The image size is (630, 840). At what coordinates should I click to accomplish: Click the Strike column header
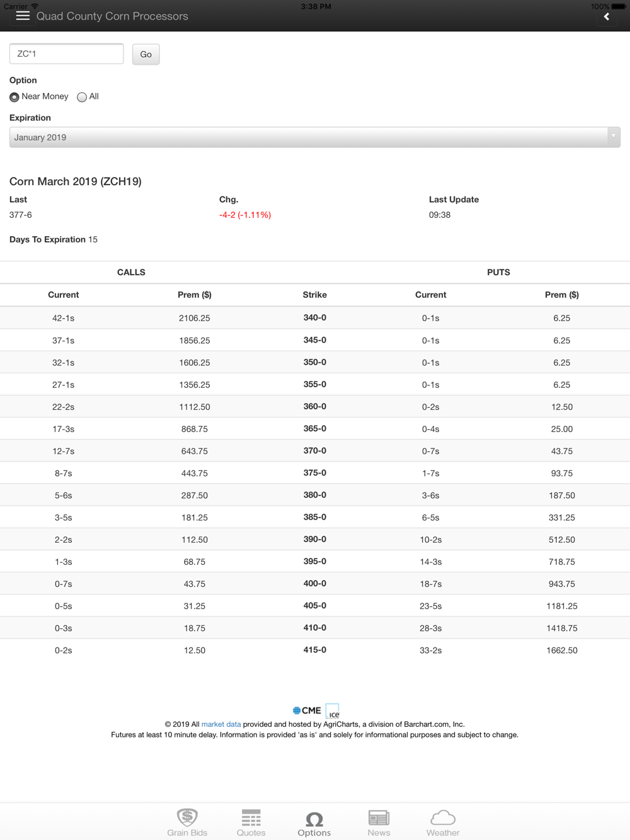(x=315, y=295)
